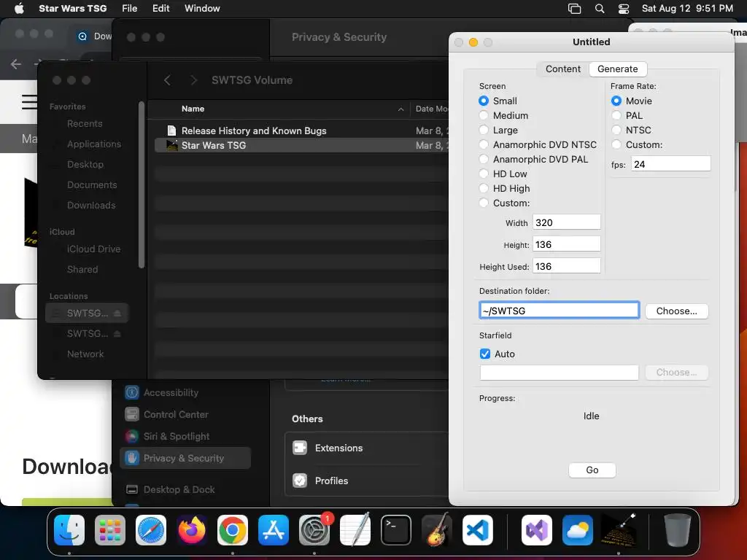Click Choose next to Destination folder
The width and height of the screenshot is (747, 560).
[x=676, y=311]
